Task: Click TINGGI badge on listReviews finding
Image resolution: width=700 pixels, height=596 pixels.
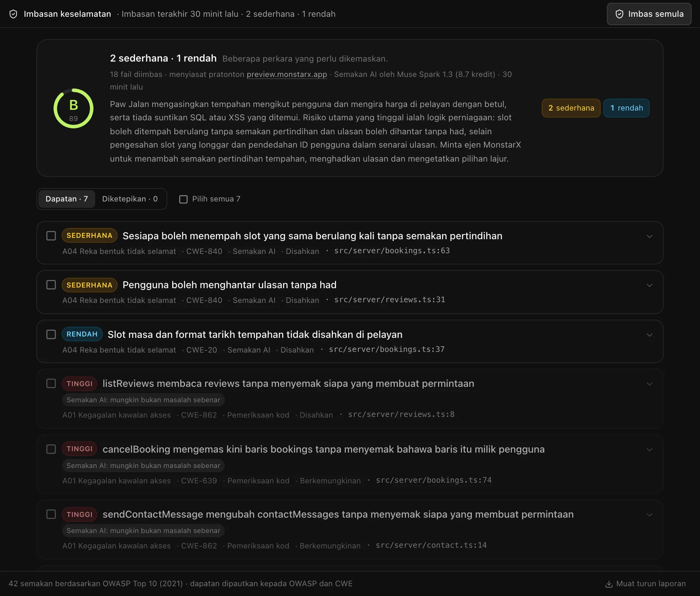Action: click(79, 384)
